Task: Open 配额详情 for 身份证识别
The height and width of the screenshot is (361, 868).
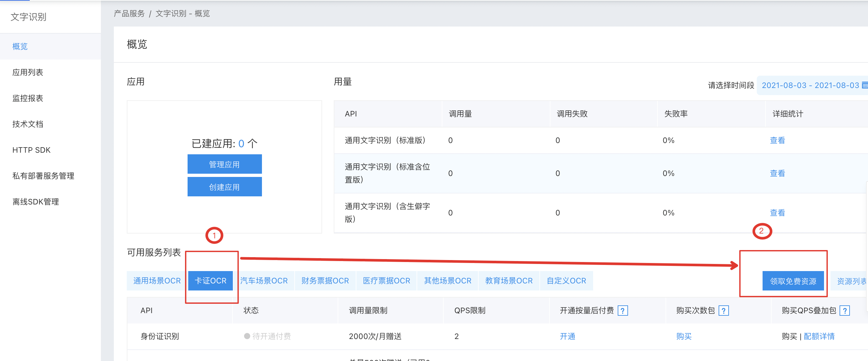Action: [x=819, y=336]
